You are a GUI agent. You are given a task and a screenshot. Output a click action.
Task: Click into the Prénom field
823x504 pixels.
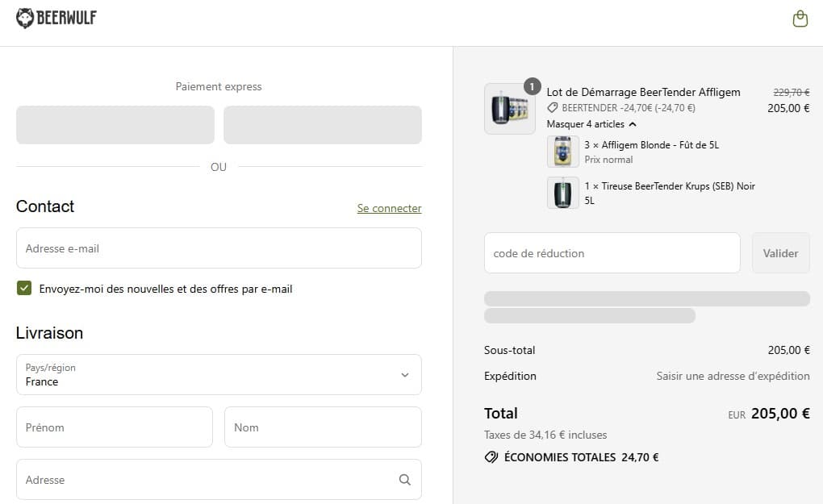[x=115, y=427]
